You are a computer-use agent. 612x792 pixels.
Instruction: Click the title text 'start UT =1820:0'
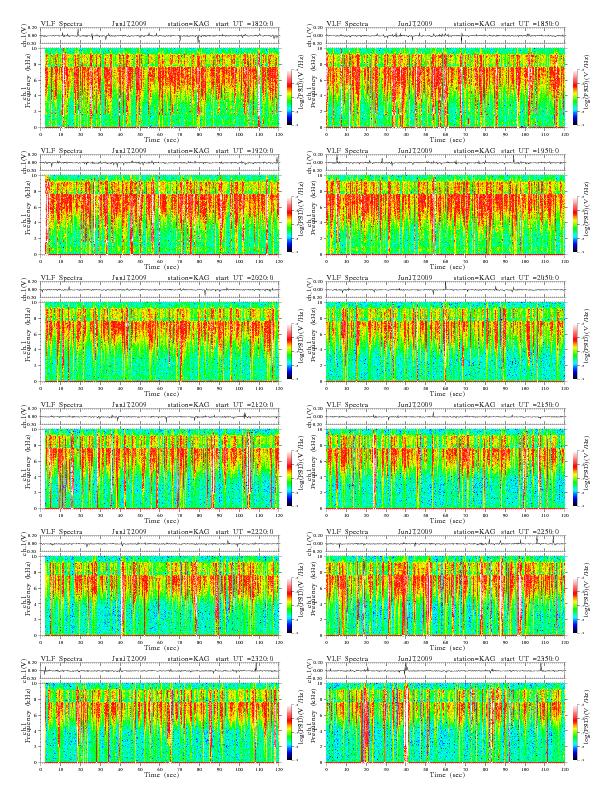click(245, 23)
